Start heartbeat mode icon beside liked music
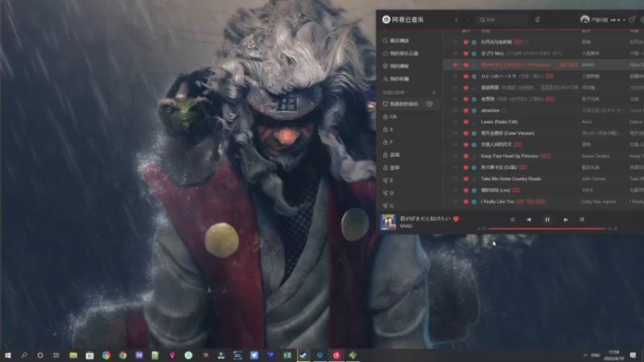Viewport: 644px width, 362px height. [430, 105]
